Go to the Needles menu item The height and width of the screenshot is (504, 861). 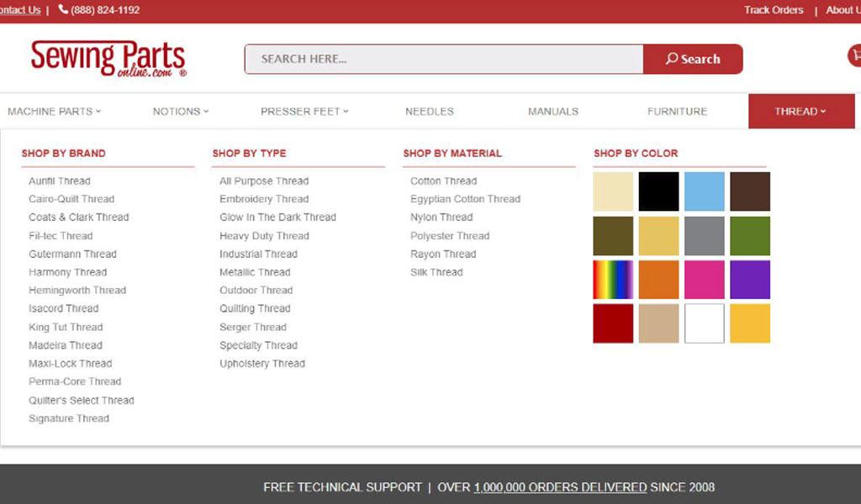tap(429, 111)
